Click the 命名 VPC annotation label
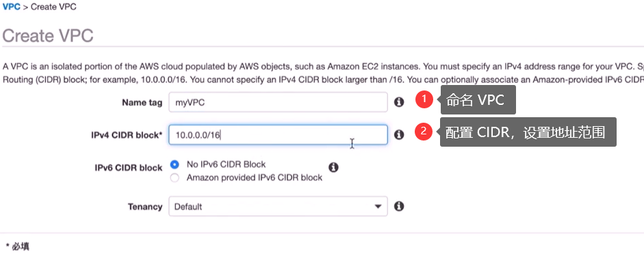644x255 pixels. tap(478, 100)
